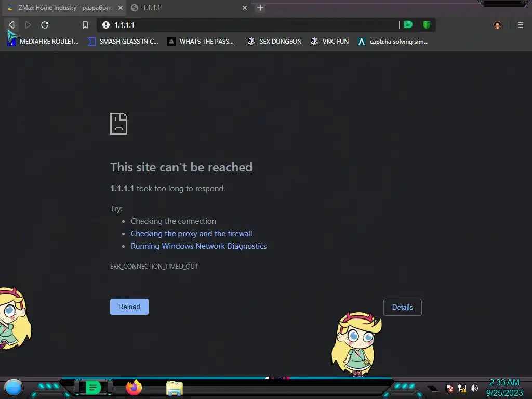
Task: Switch to ZMax Home Industry tab
Action: pos(64,8)
